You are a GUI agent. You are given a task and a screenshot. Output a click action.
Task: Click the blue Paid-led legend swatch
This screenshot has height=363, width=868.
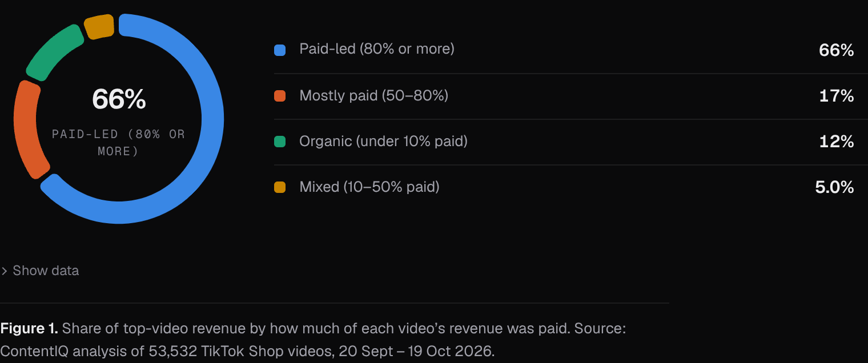(280, 50)
